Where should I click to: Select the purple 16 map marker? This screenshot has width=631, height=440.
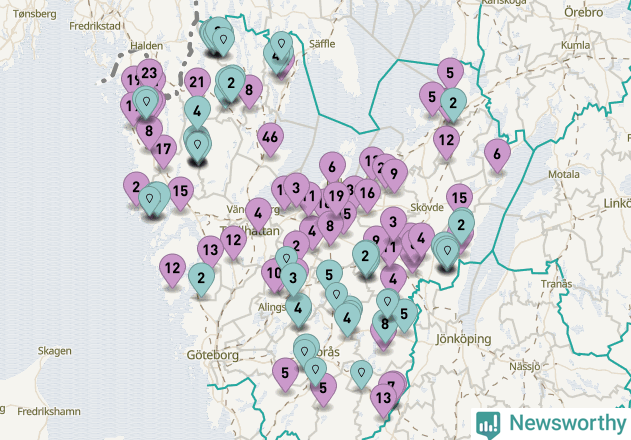point(367,195)
